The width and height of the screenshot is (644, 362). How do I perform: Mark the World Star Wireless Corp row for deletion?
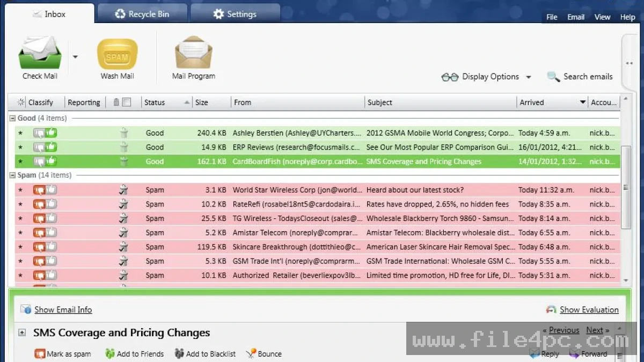point(123,189)
